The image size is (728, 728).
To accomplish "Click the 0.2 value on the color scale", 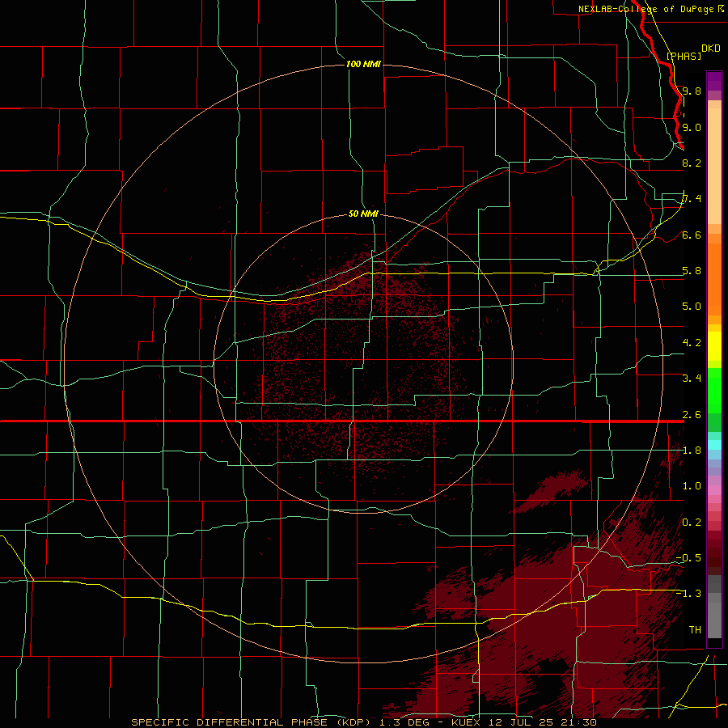I will tap(692, 523).
